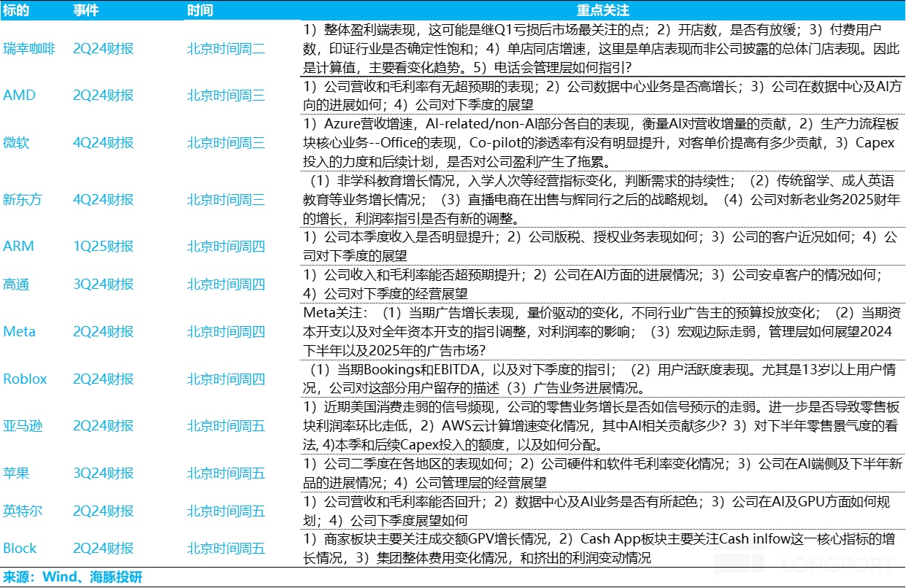
Task: Click 北京时间周三 in the 微软 row
Action: pyautogui.click(x=226, y=142)
